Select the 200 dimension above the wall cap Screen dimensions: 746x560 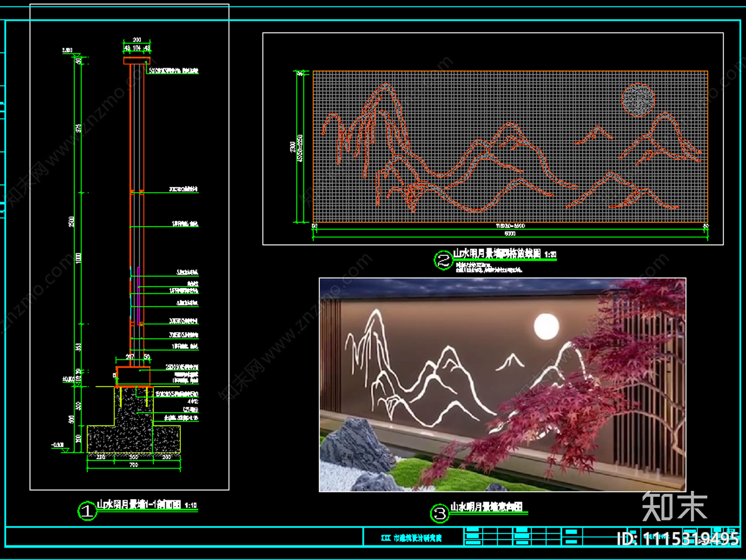pyautogui.click(x=137, y=40)
